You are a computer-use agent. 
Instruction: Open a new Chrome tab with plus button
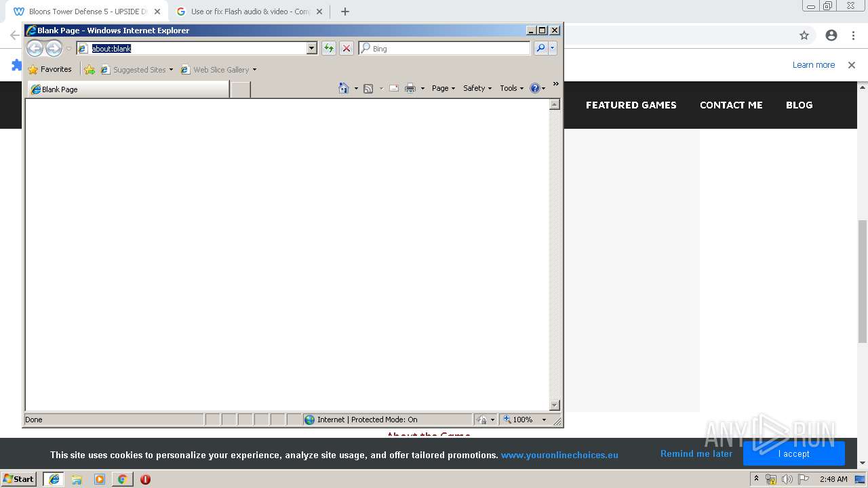pos(344,12)
